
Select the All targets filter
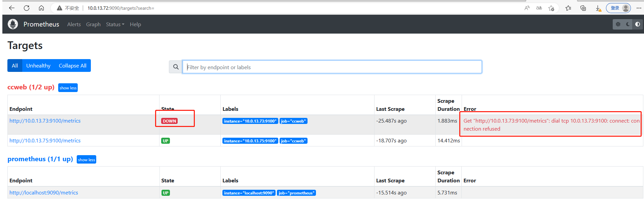point(15,65)
